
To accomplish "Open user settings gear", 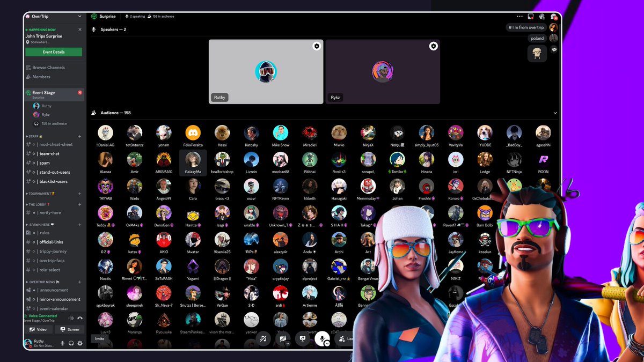I will coord(80,343).
